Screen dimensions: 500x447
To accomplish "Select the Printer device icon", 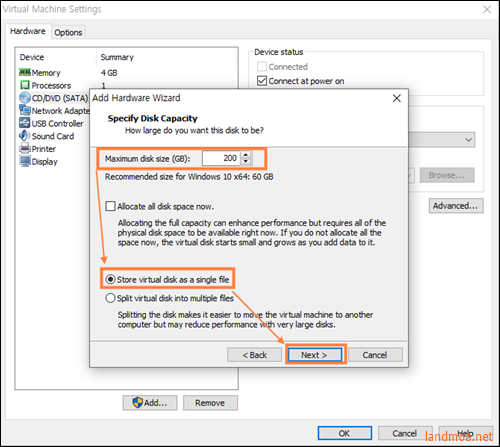I will (25, 148).
